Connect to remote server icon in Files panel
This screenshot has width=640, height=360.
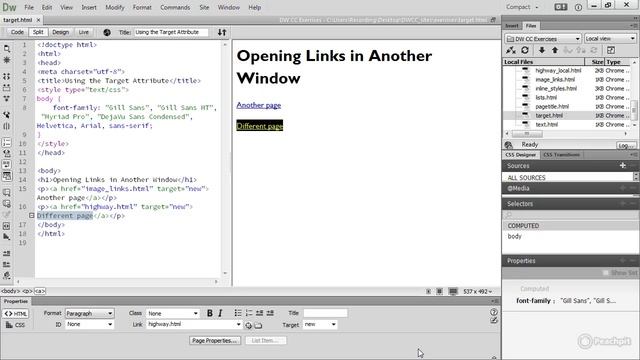tap(511, 50)
